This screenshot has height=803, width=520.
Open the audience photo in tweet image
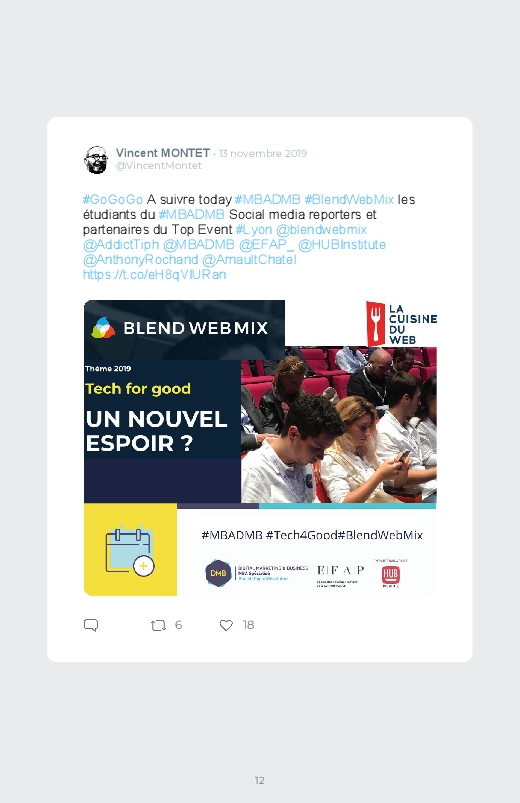pos(339,425)
